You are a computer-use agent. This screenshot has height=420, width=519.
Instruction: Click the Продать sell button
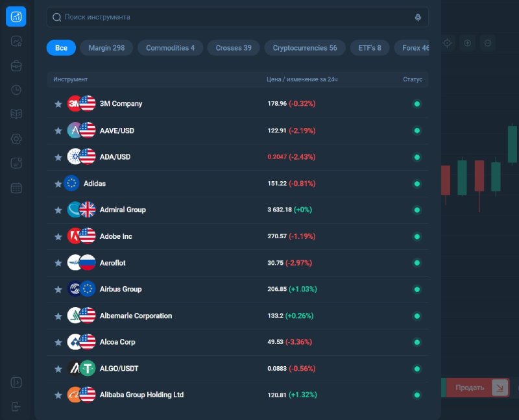(x=477, y=387)
